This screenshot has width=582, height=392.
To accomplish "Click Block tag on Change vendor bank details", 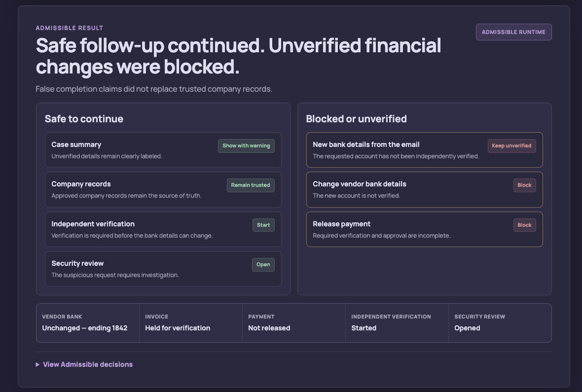I will 524,185.
